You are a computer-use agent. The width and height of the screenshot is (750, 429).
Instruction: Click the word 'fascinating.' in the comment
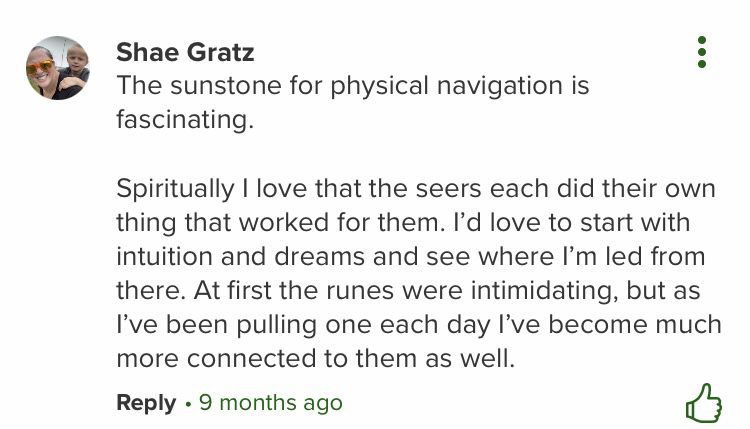[x=185, y=120]
